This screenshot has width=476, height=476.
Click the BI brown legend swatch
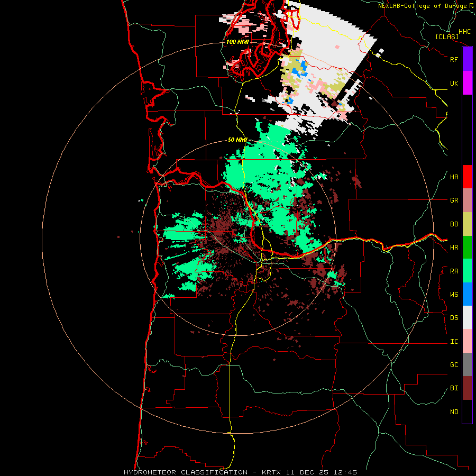[467, 388]
